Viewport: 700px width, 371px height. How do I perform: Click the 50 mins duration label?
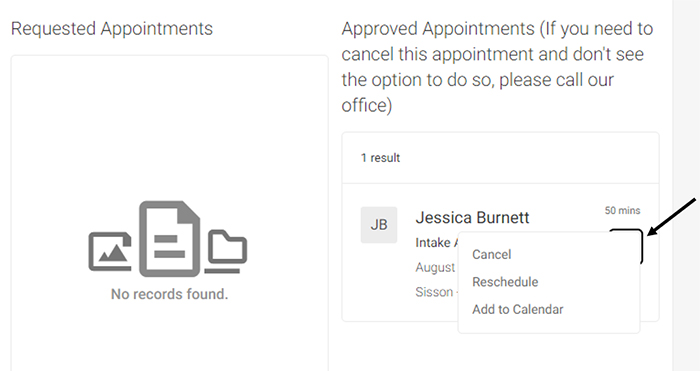point(622,210)
